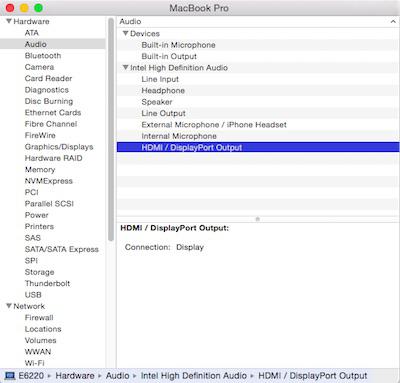This screenshot has width=400, height=383.
Task: Select USB in sidebar
Action: [x=33, y=295]
